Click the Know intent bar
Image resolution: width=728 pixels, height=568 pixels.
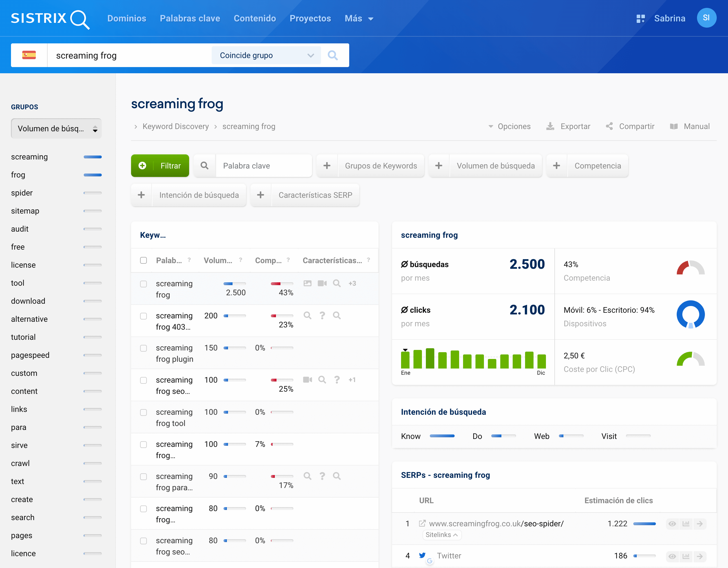click(442, 436)
